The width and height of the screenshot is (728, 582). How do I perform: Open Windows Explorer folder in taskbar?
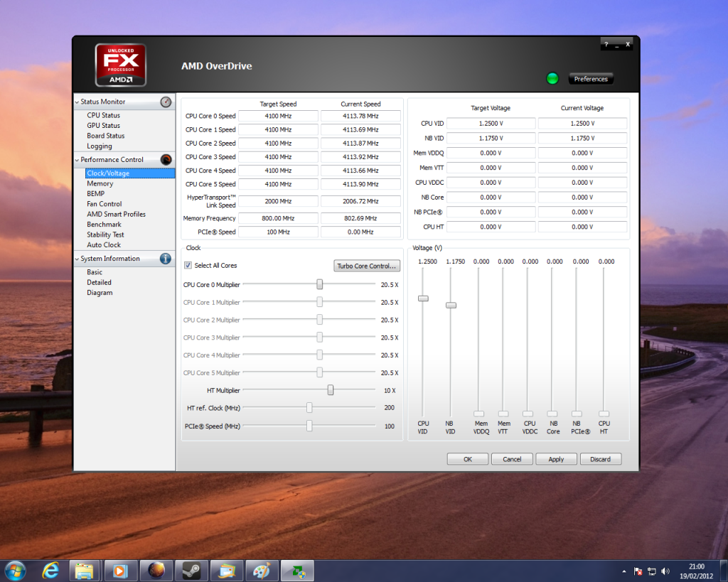[x=84, y=571]
